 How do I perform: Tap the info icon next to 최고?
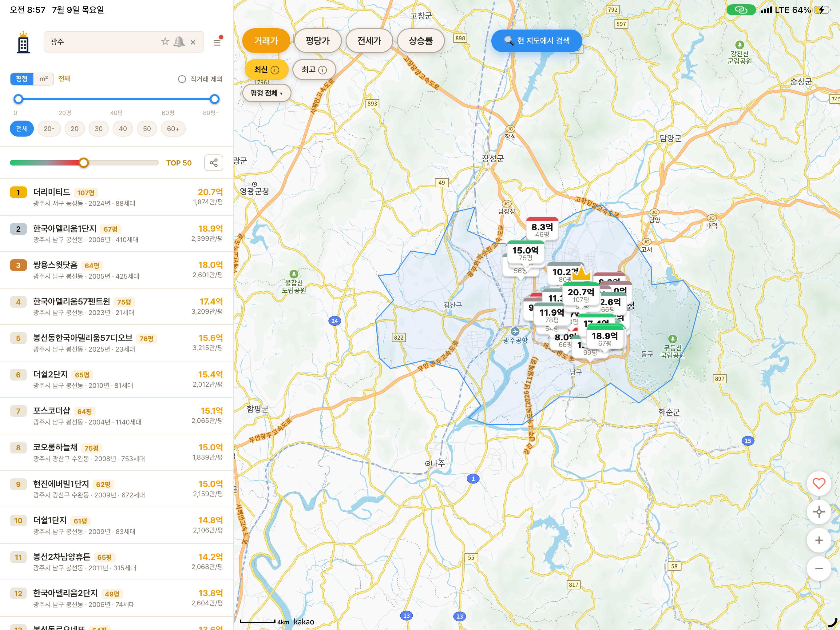click(x=323, y=70)
